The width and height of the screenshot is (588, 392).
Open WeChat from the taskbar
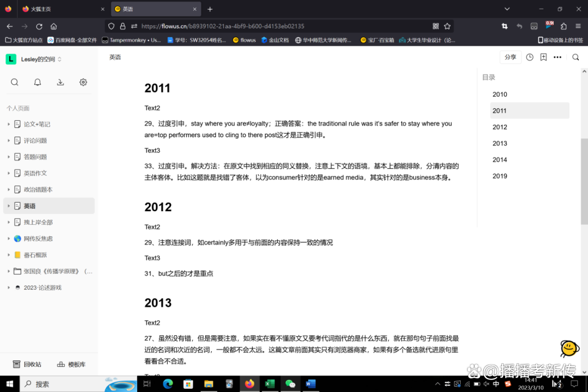[290, 384]
